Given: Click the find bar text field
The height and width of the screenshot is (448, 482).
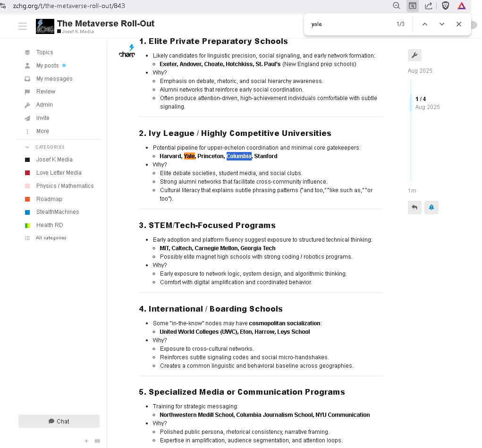Looking at the screenshot, I should point(349,24).
